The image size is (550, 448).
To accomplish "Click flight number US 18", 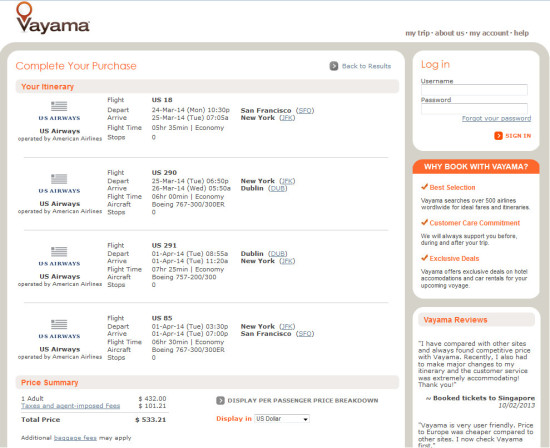I will point(162,100).
